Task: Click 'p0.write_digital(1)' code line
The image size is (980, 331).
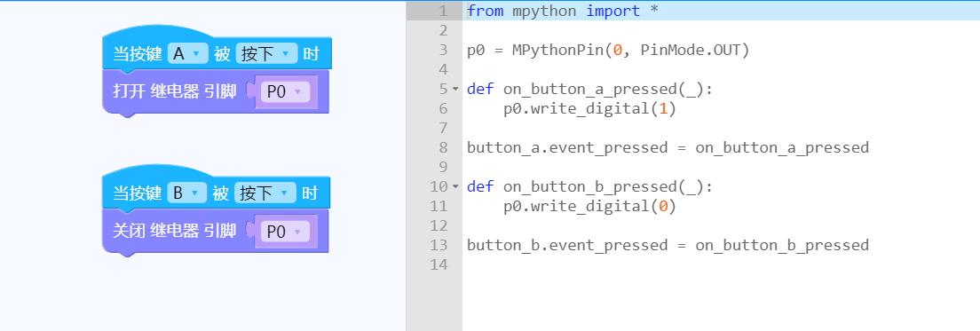Action: point(590,108)
